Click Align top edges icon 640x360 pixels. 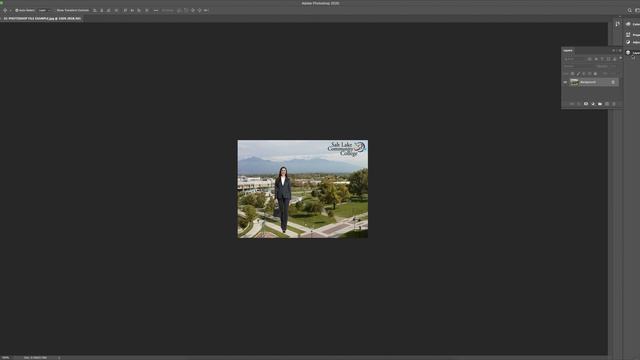click(125, 10)
